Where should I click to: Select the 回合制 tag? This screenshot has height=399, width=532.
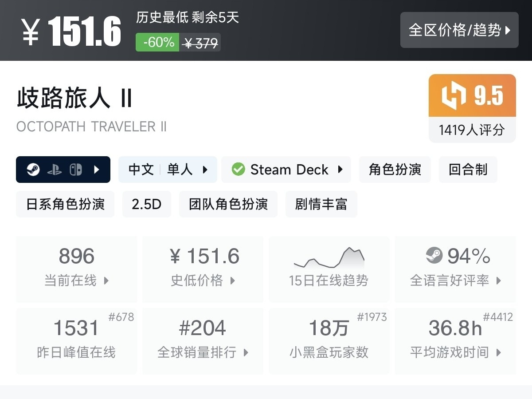tap(468, 170)
